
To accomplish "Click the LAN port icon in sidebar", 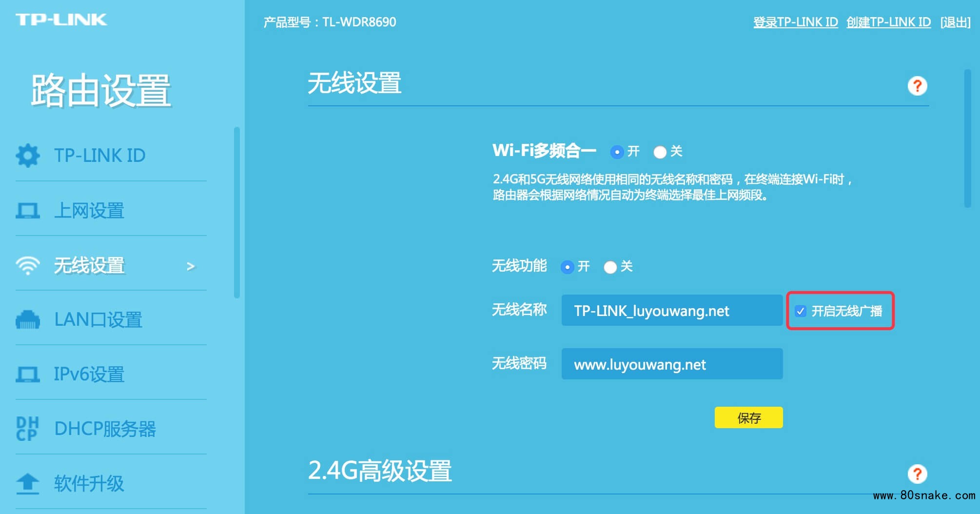I will [x=28, y=320].
